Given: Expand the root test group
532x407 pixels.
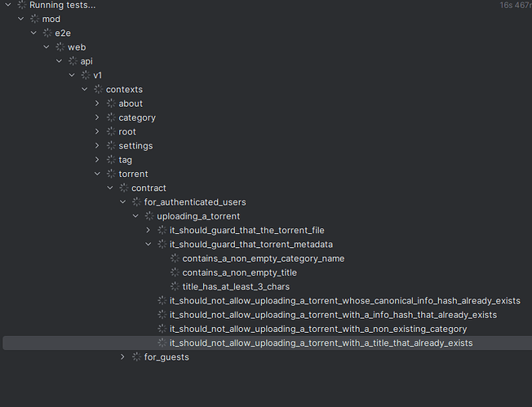Looking at the screenshot, I should coord(97,131).
